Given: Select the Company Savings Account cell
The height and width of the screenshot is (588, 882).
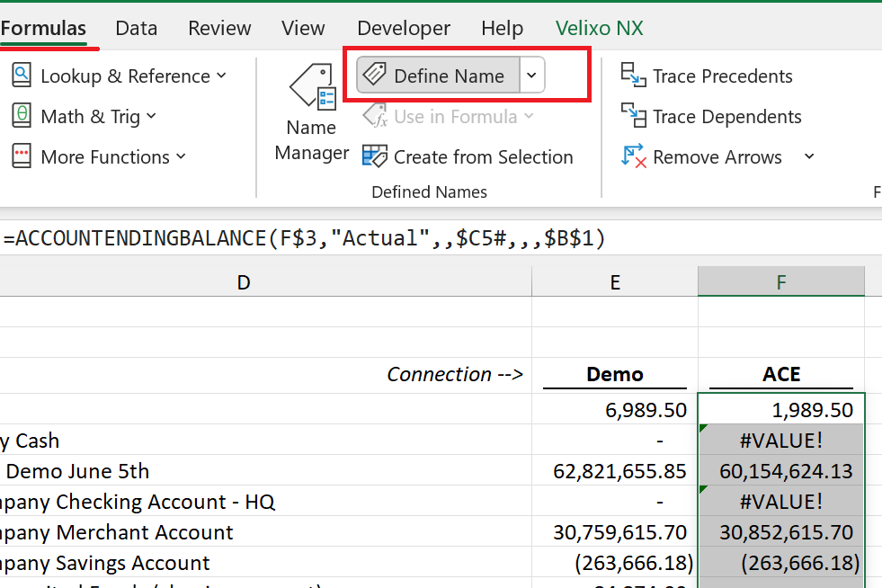Looking at the screenshot, I should 265,562.
